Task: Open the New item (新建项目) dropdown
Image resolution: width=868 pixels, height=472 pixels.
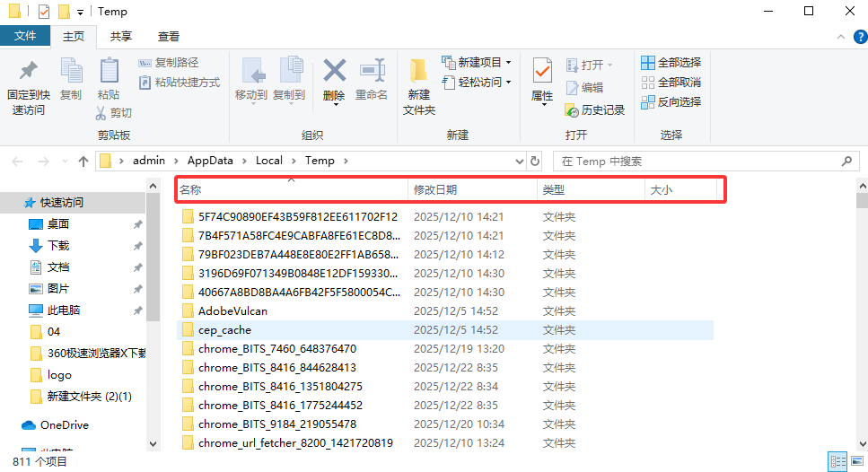Action: click(x=476, y=63)
